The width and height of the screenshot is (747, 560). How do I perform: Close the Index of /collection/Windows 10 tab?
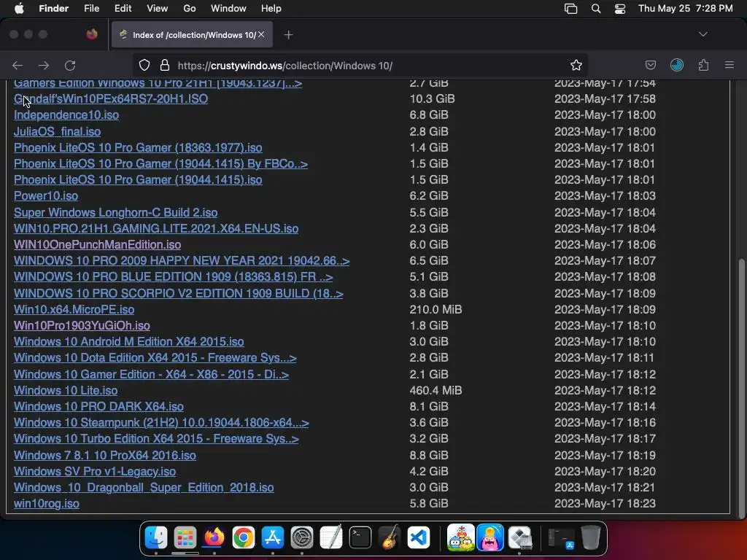coord(261,34)
